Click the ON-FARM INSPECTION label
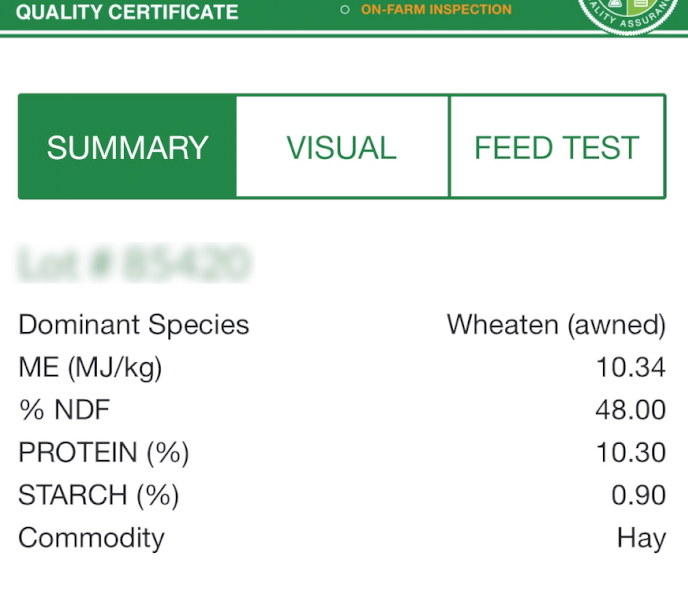The height and width of the screenshot is (593, 688). (x=436, y=10)
